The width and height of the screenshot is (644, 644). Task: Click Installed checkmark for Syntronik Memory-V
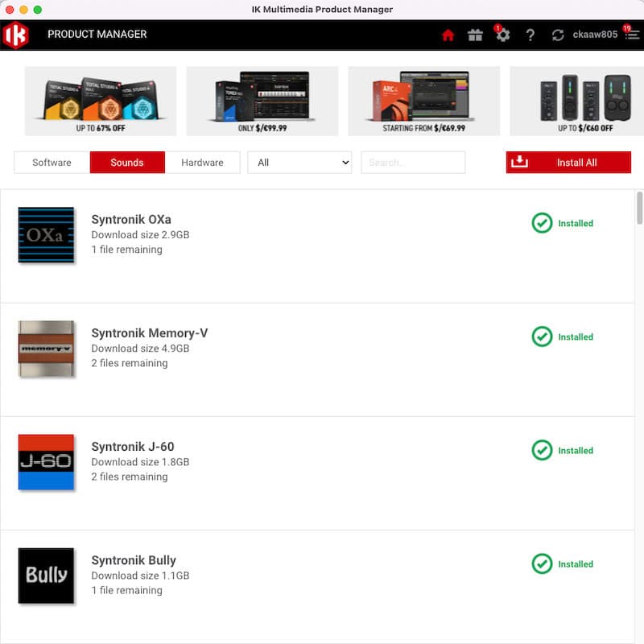coord(542,336)
